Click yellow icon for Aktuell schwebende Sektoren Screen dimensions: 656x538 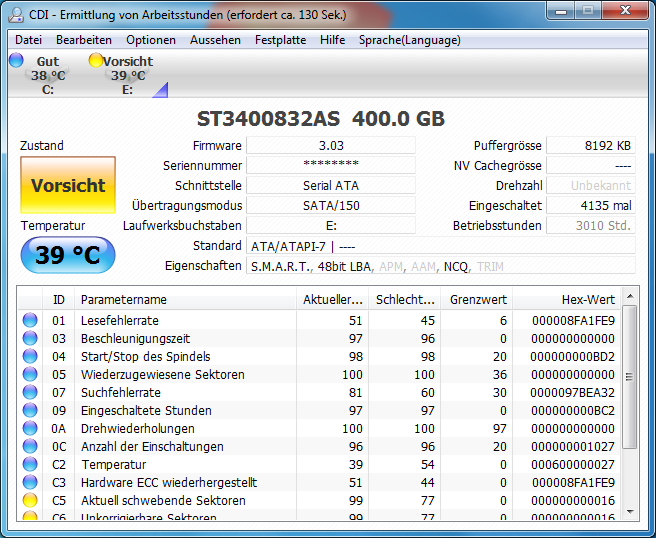(30, 500)
